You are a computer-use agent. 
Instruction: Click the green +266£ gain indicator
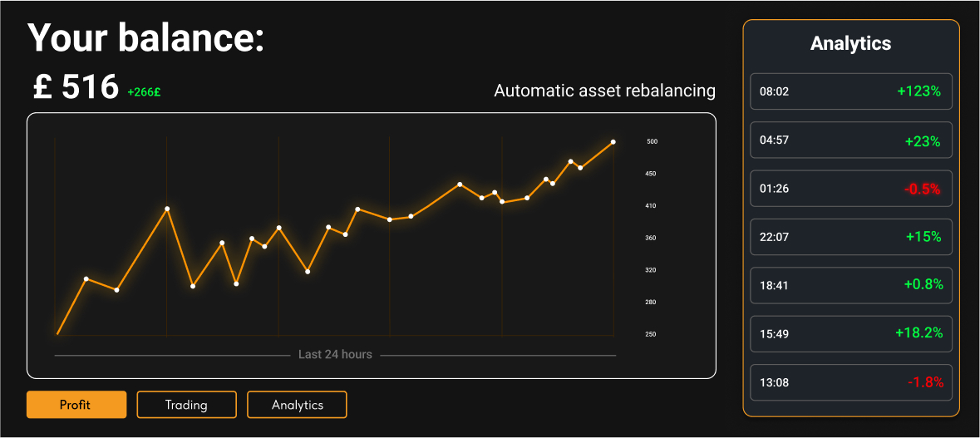tap(144, 92)
